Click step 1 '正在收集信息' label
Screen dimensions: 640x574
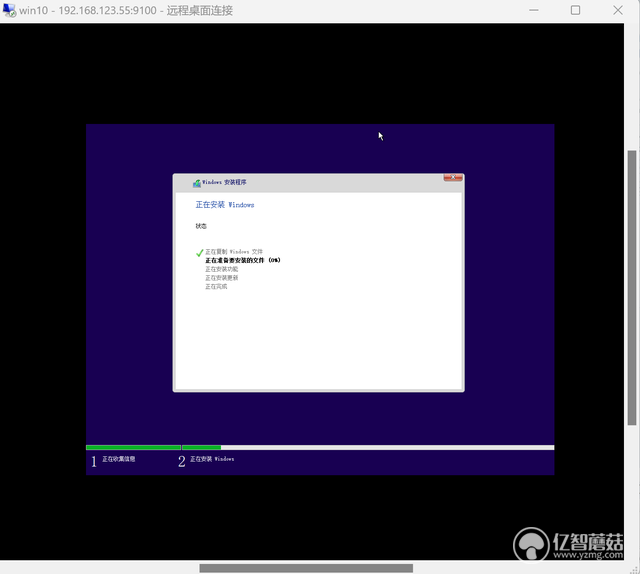coord(118,459)
